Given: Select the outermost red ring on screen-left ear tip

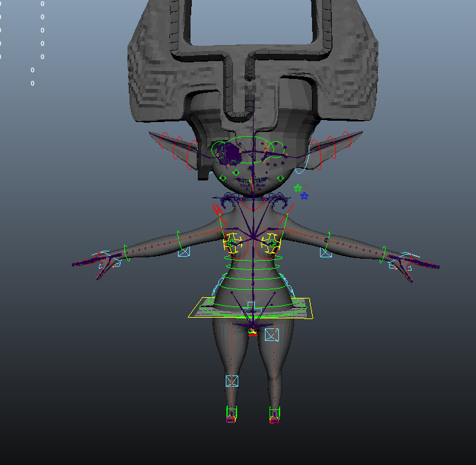Looking at the screenshot, I should click(x=164, y=141).
